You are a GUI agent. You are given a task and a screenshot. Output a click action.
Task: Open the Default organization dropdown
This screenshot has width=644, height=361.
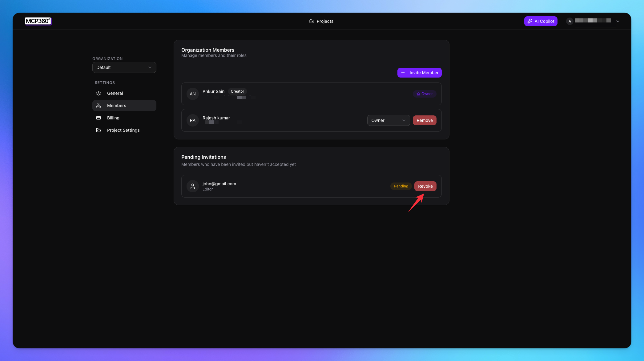[x=124, y=67]
